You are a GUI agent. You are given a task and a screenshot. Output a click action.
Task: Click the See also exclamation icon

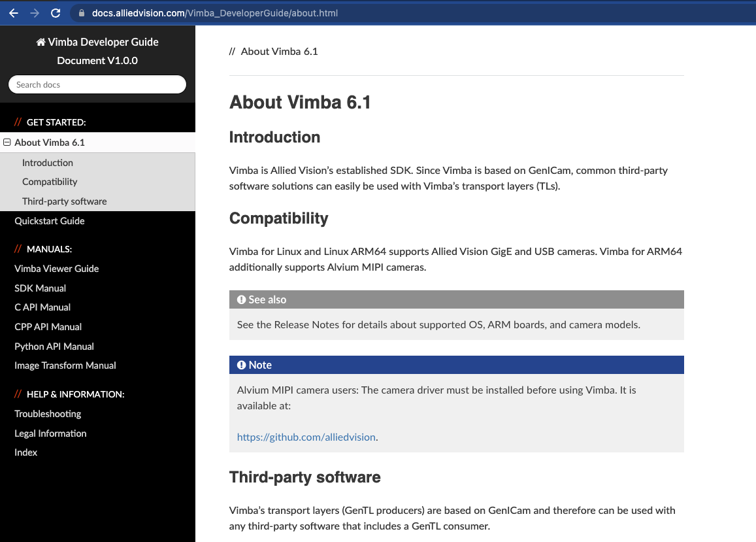point(242,299)
